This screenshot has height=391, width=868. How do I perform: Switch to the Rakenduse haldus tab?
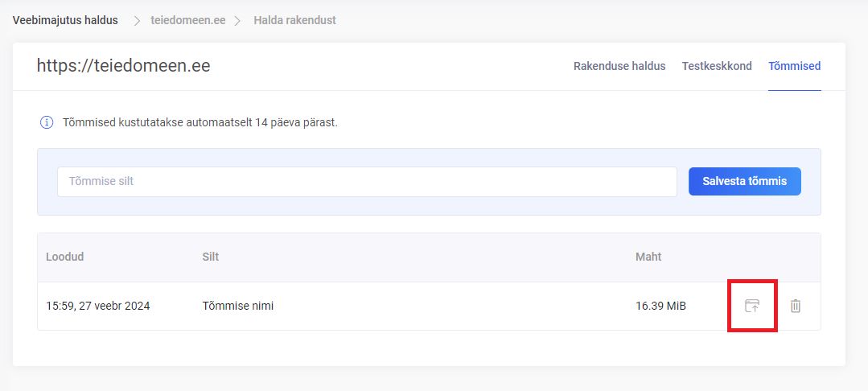click(x=619, y=66)
